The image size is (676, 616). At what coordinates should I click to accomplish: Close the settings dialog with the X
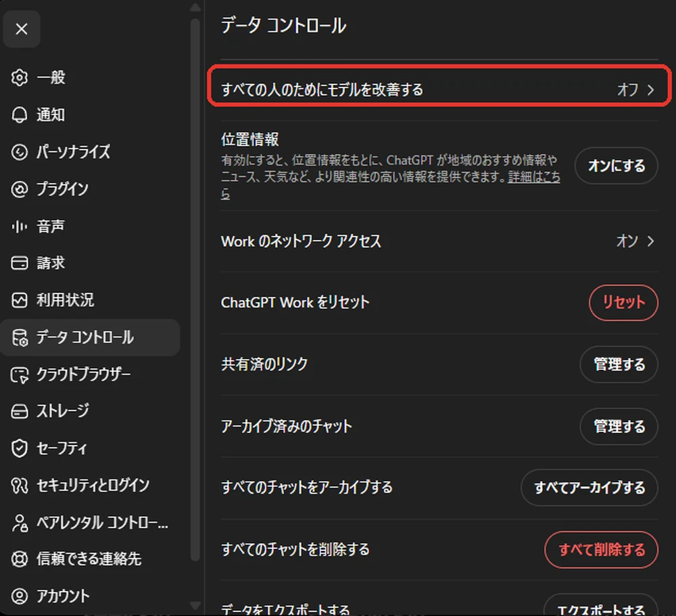point(22,29)
